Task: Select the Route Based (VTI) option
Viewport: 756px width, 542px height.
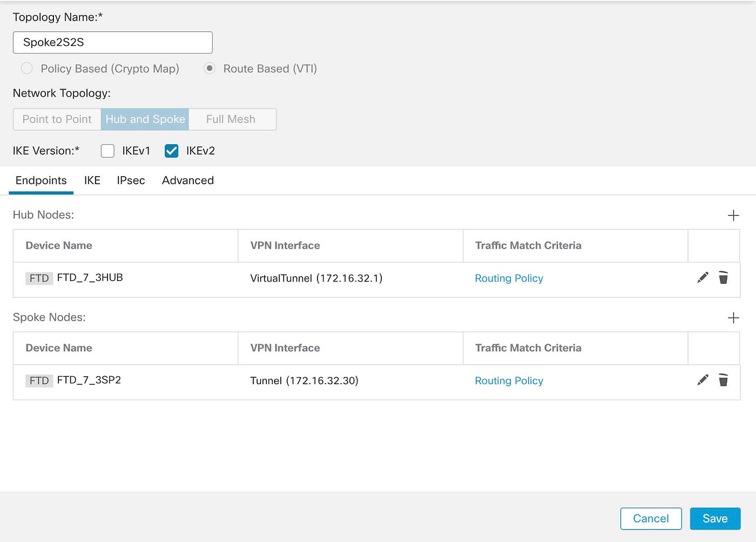Action: pyautogui.click(x=210, y=69)
